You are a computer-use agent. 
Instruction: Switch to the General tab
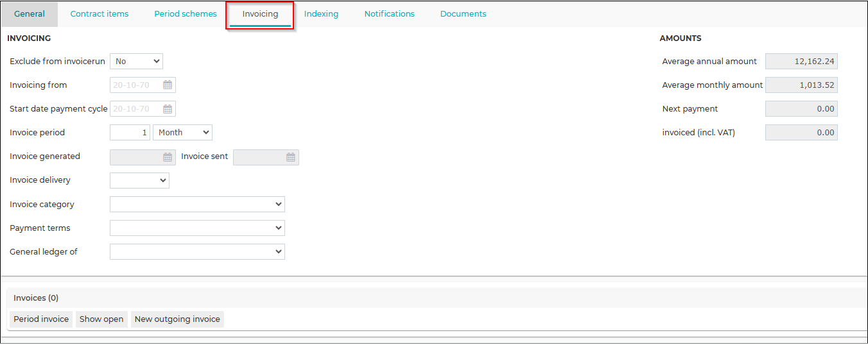pos(30,13)
